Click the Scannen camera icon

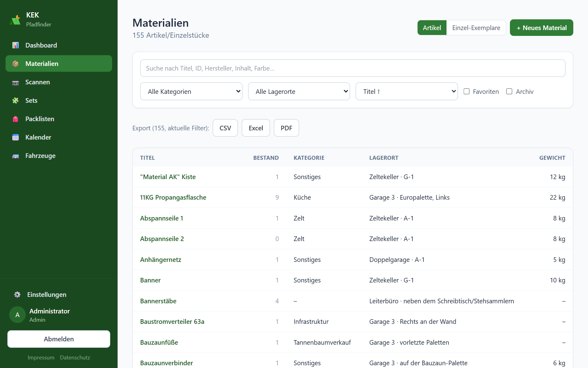(x=15, y=82)
